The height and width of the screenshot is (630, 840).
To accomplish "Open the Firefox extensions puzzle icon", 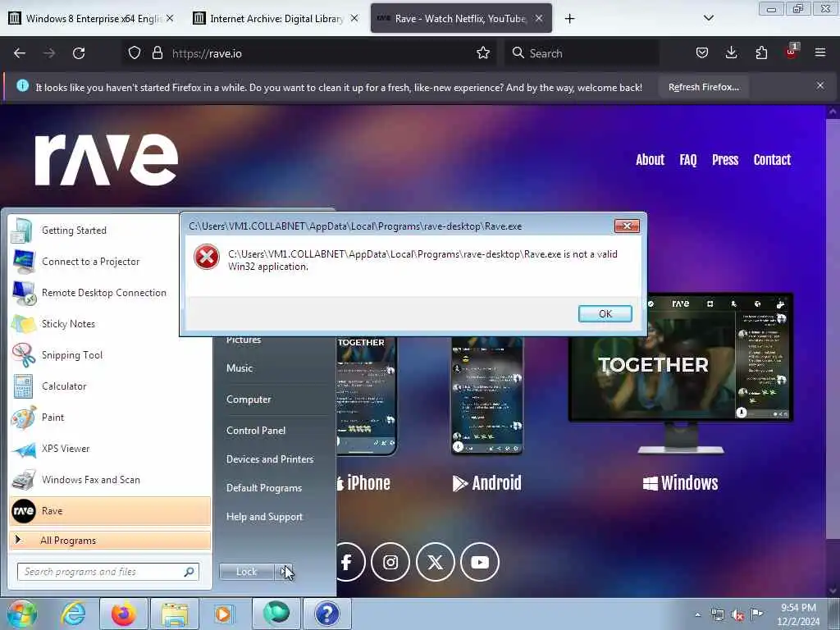I will [761, 53].
